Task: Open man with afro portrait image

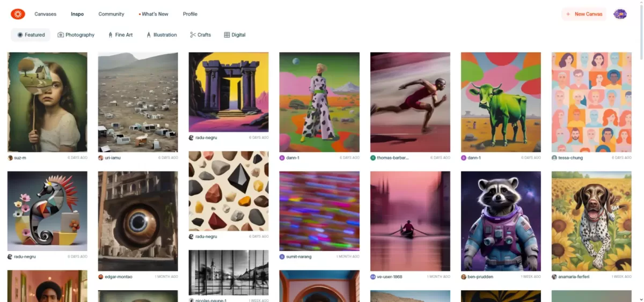Action: coord(47,286)
